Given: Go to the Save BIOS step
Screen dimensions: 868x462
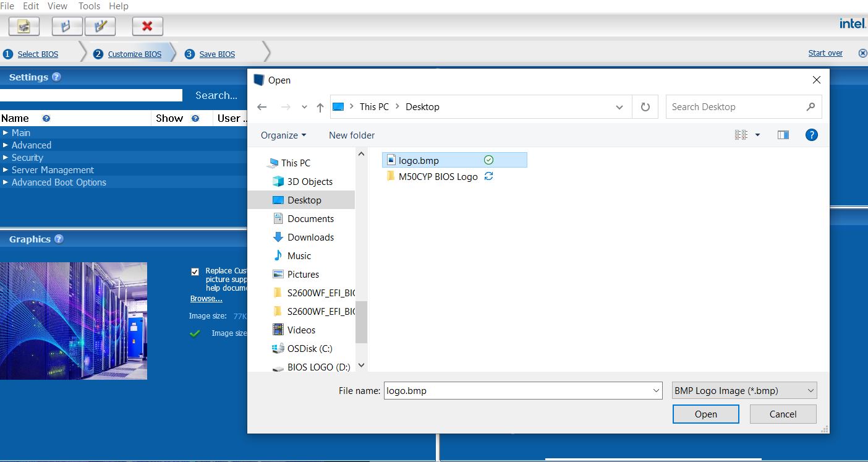Looking at the screenshot, I should click(216, 54).
